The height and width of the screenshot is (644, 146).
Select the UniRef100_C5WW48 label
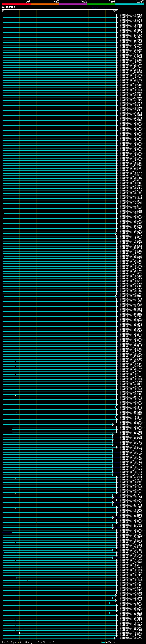click(131, 565)
